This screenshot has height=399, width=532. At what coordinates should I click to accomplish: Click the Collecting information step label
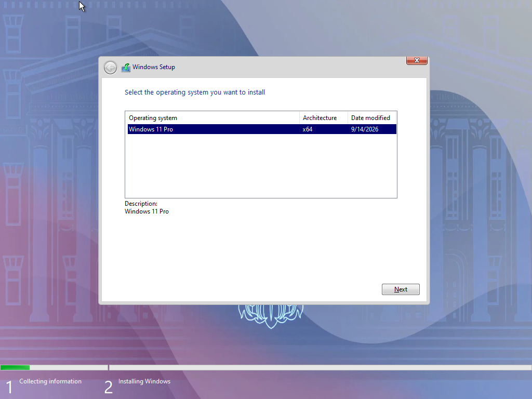tap(50, 381)
